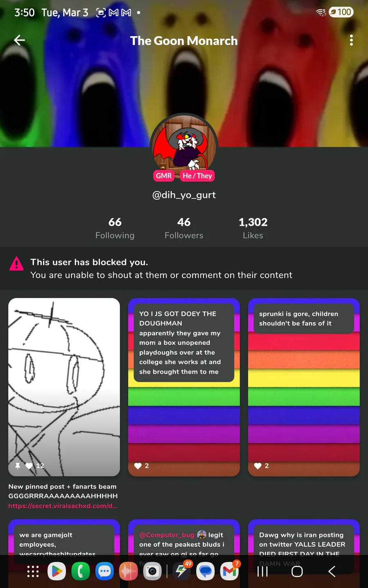Open the pinned sketch drawing post
Screen dimensions: 368x588
(64, 387)
